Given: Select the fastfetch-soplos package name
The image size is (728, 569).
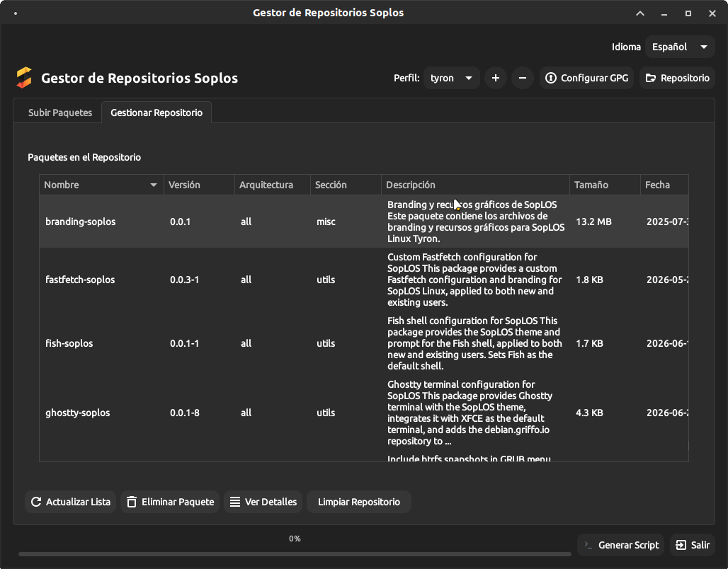Looking at the screenshot, I should tap(80, 280).
